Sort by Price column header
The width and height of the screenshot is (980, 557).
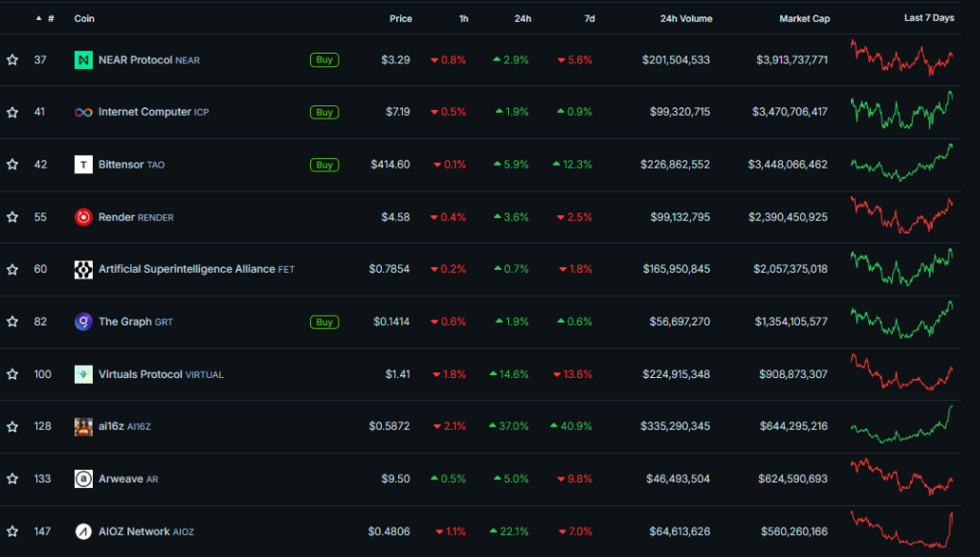pyautogui.click(x=401, y=19)
